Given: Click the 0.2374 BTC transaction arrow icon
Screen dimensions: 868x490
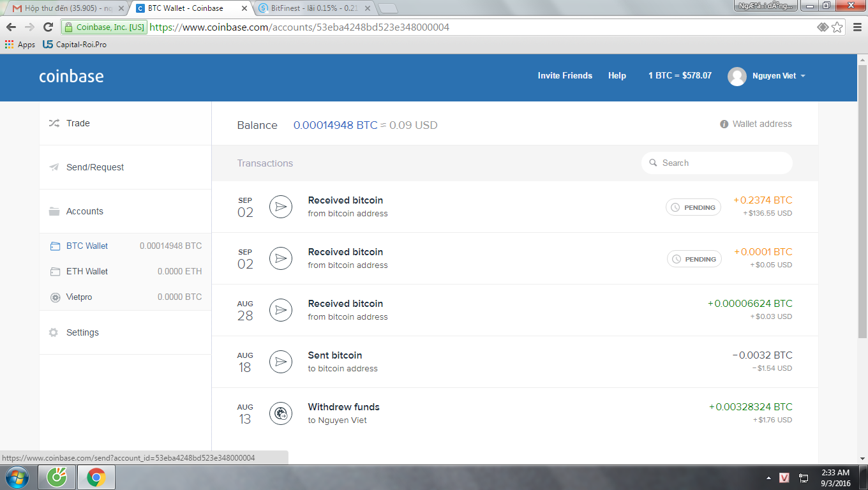Looking at the screenshot, I should 281,207.
